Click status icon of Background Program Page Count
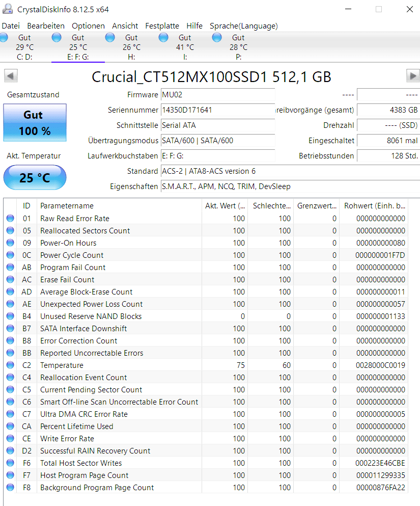420x506 pixels. [x=10, y=487]
